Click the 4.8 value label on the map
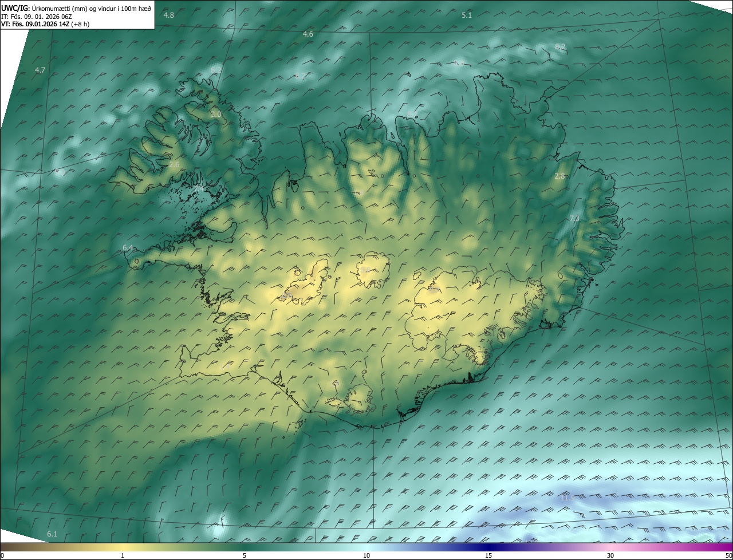733x560 pixels. click(168, 15)
